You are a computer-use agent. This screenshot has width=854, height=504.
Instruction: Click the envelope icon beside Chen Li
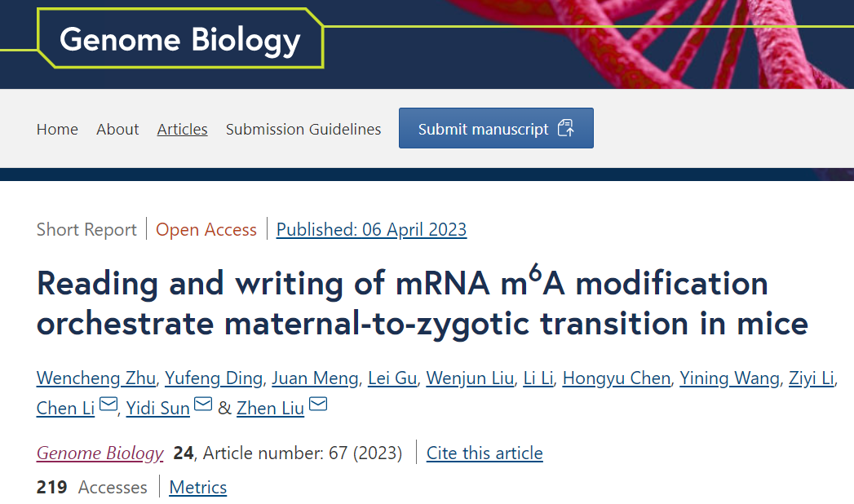108,405
